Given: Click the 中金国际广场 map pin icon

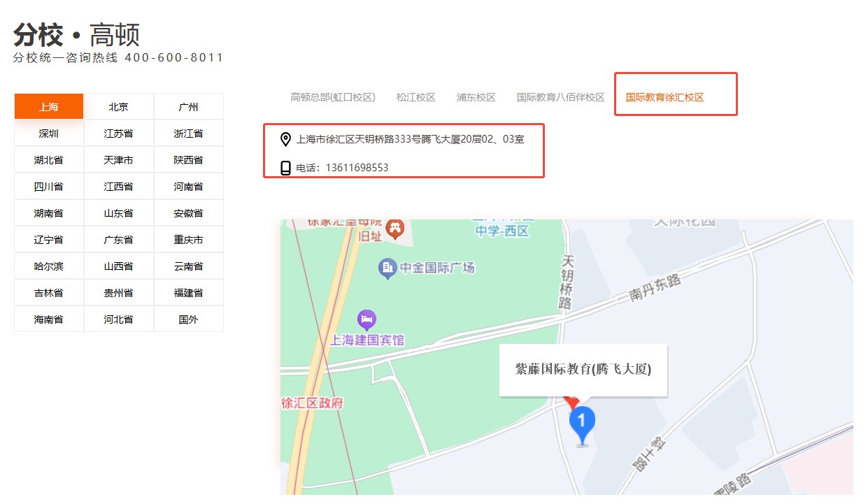Looking at the screenshot, I should click(387, 268).
